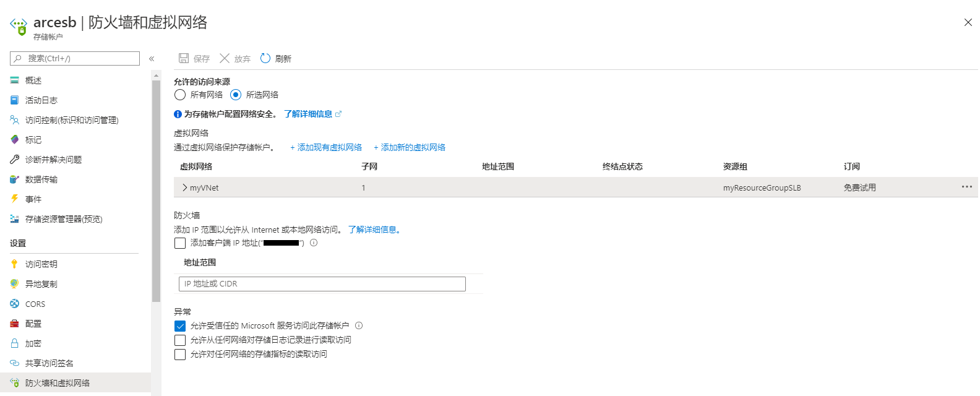Close the blade with the X button
This screenshot has height=396, width=980.
tap(968, 22)
